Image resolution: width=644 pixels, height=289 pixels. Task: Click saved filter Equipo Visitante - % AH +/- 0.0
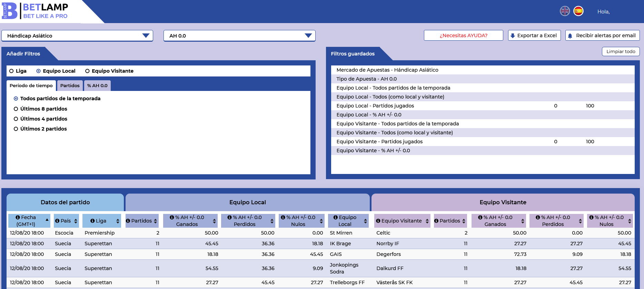pos(483,151)
